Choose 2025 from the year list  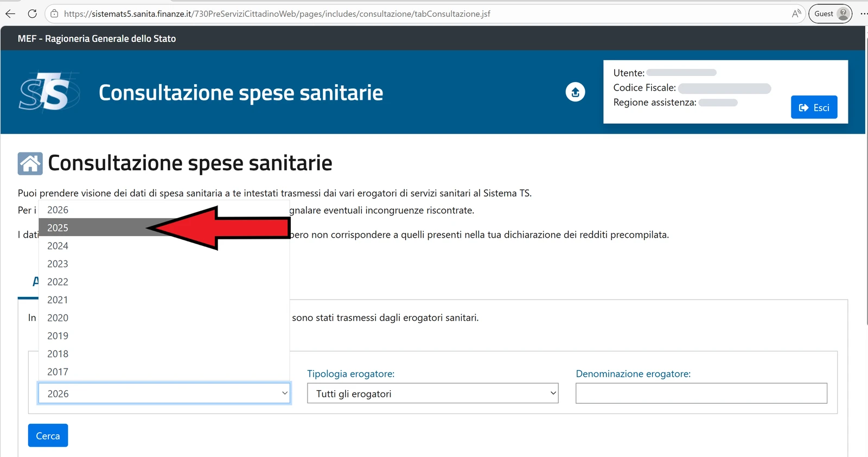coord(164,228)
